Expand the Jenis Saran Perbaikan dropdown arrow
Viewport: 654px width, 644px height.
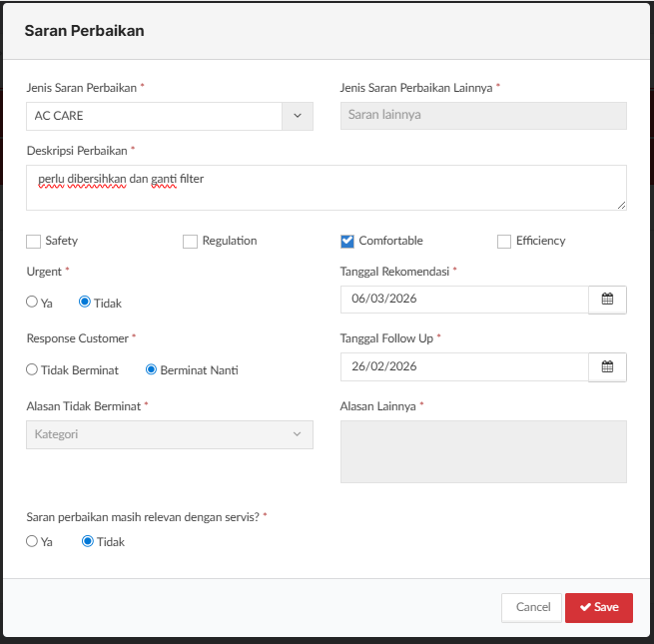pyautogui.click(x=297, y=116)
